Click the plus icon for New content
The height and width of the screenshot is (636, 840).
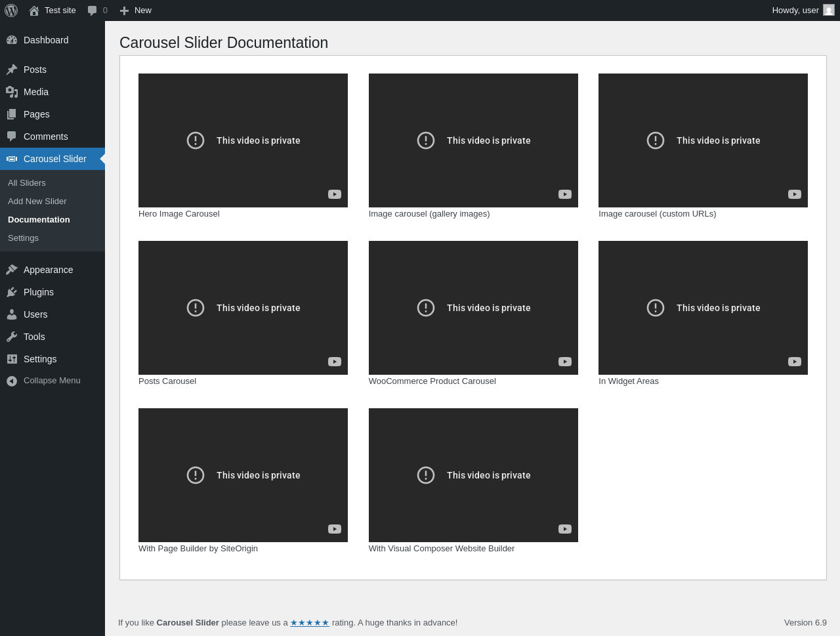(124, 11)
